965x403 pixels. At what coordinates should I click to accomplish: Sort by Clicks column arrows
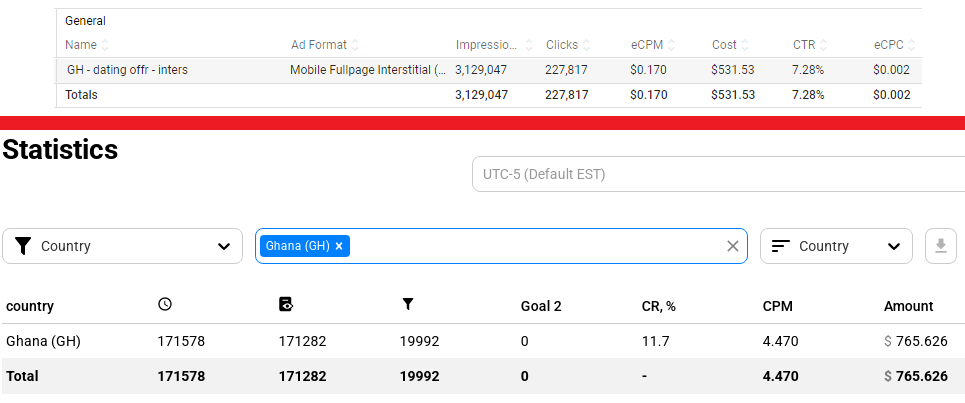(x=587, y=45)
